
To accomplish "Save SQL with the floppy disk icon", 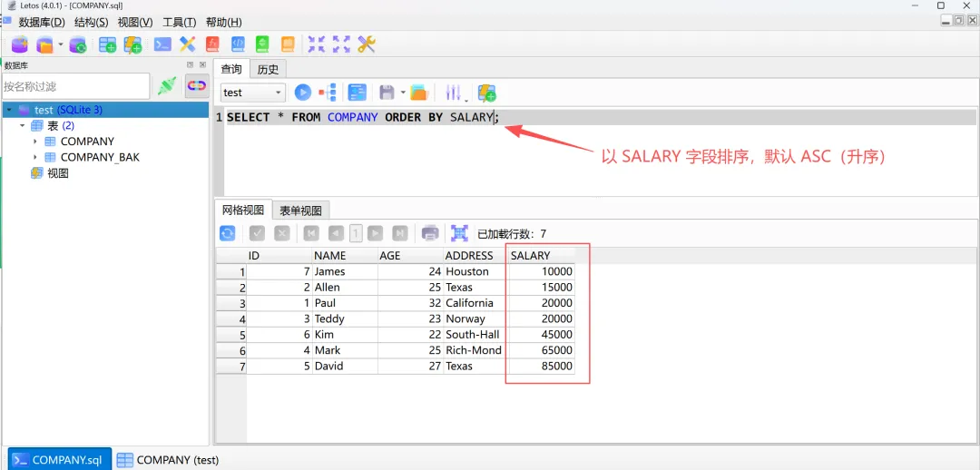I will pos(387,93).
